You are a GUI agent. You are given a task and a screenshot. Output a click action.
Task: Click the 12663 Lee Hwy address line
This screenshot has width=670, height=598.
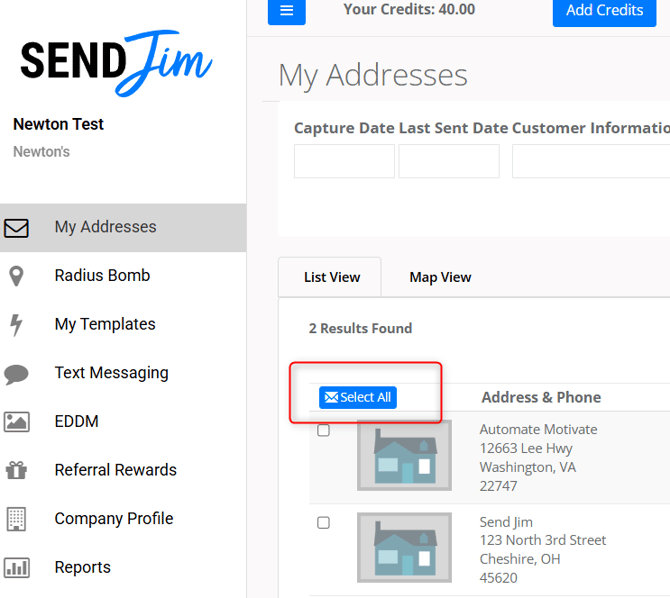[526, 448]
